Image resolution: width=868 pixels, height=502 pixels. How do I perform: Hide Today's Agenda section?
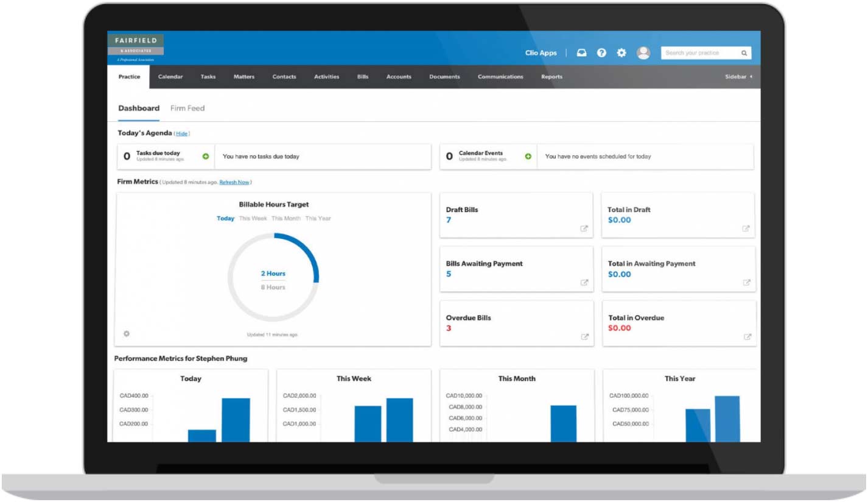click(x=182, y=133)
